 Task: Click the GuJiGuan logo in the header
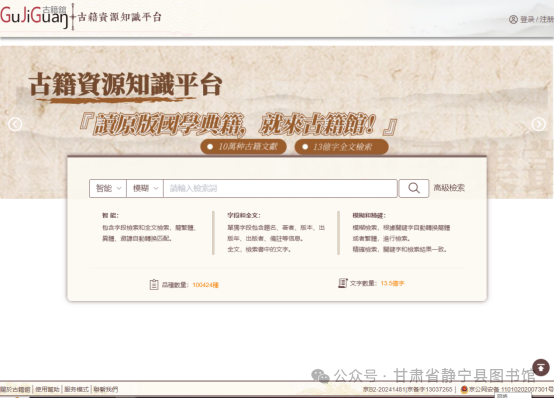(34, 16)
